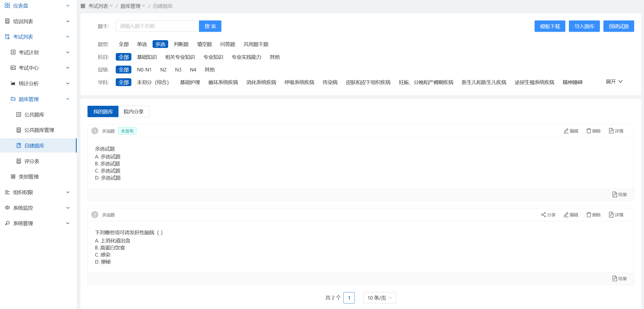
Task: Open Category Management in sidebar
Action: (28, 177)
